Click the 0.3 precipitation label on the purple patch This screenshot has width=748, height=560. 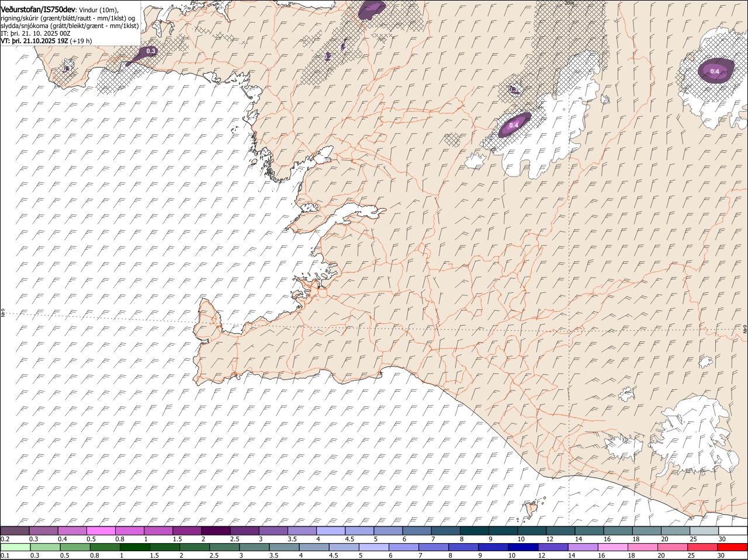coord(151,51)
